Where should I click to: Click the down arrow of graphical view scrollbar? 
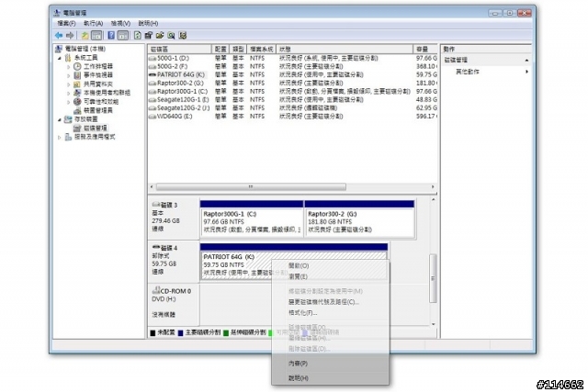point(433,324)
